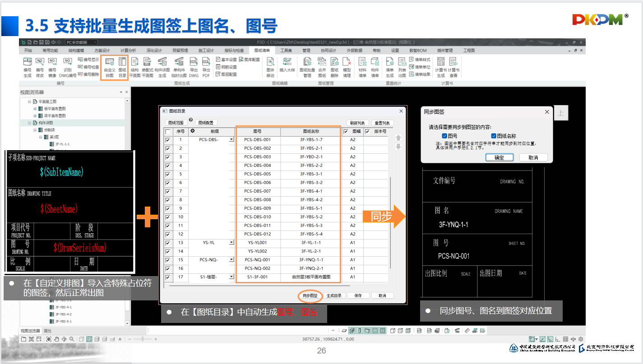The width and height of the screenshot is (643, 364).
Task: Toggle the 图幅 column header checkbox
Action: coord(346,132)
